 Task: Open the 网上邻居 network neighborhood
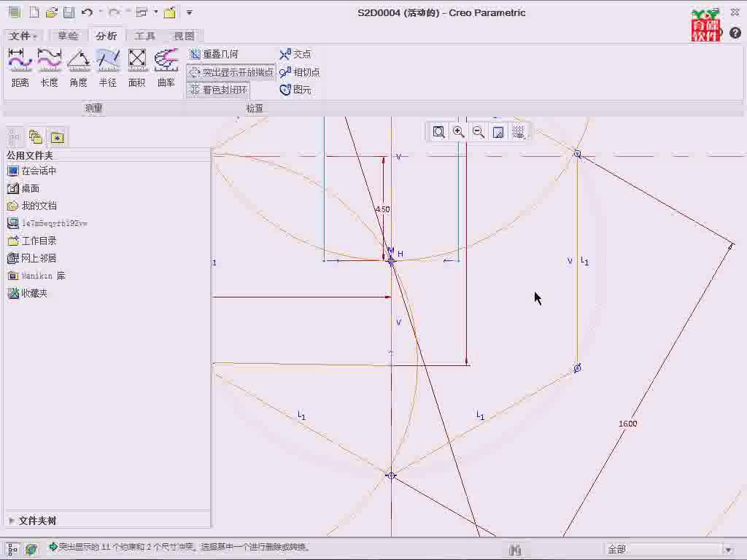(x=32, y=258)
